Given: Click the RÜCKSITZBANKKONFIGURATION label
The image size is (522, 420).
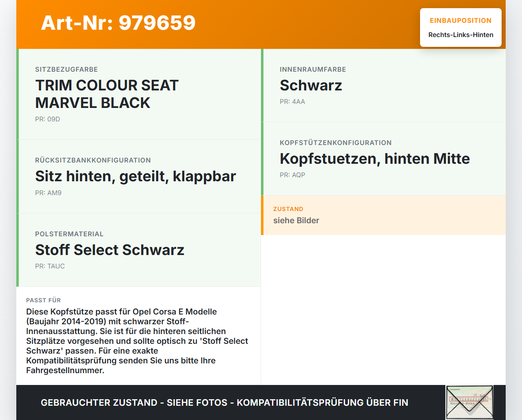Looking at the screenshot, I should point(93,160).
